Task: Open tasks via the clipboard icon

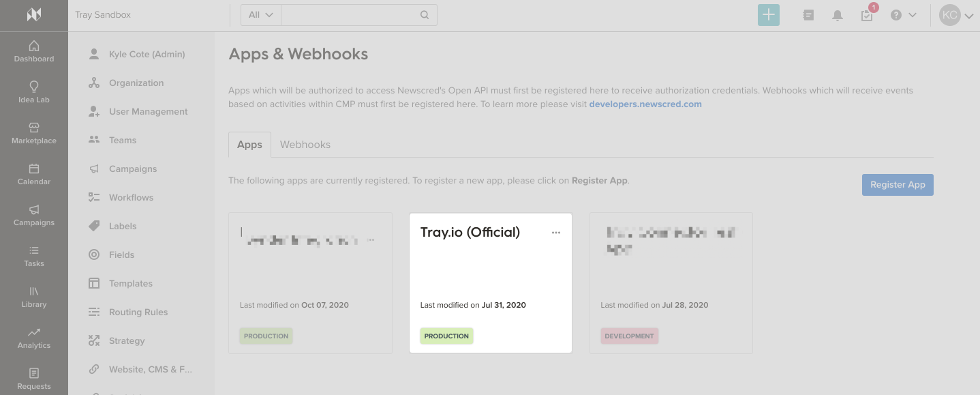Action: click(866, 14)
